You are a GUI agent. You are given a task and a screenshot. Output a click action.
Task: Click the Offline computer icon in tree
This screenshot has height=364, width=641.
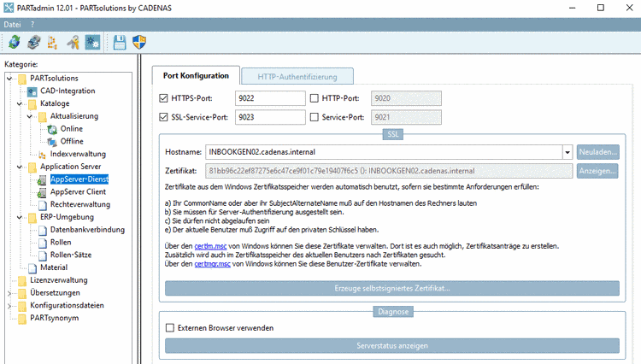[x=52, y=142]
